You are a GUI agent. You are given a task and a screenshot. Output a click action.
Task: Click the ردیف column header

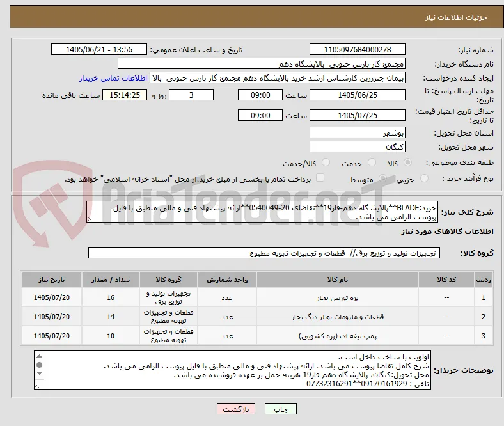click(x=483, y=280)
